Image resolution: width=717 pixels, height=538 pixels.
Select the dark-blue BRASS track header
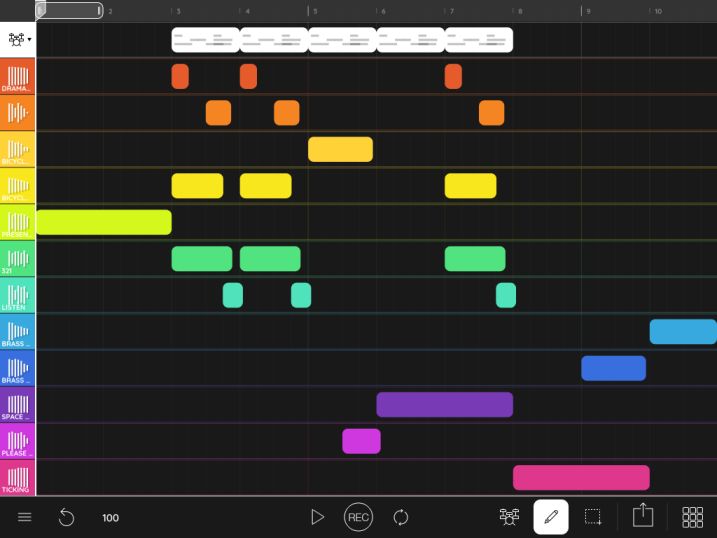[x=17, y=368]
